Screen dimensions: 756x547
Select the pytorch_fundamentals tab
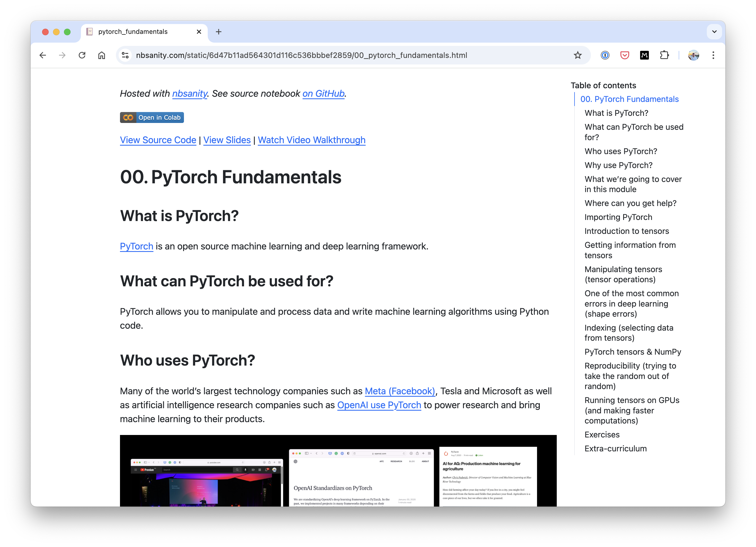point(144,32)
